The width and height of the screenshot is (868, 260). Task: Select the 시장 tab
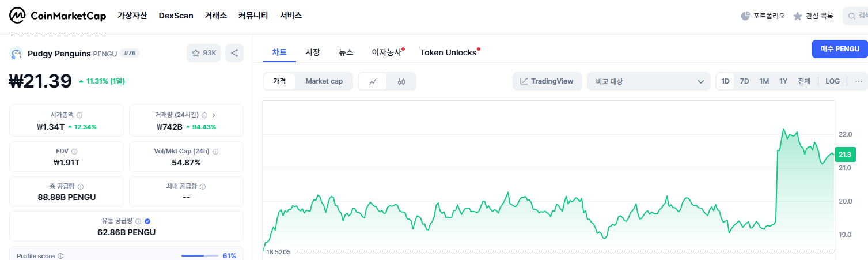(x=313, y=52)
